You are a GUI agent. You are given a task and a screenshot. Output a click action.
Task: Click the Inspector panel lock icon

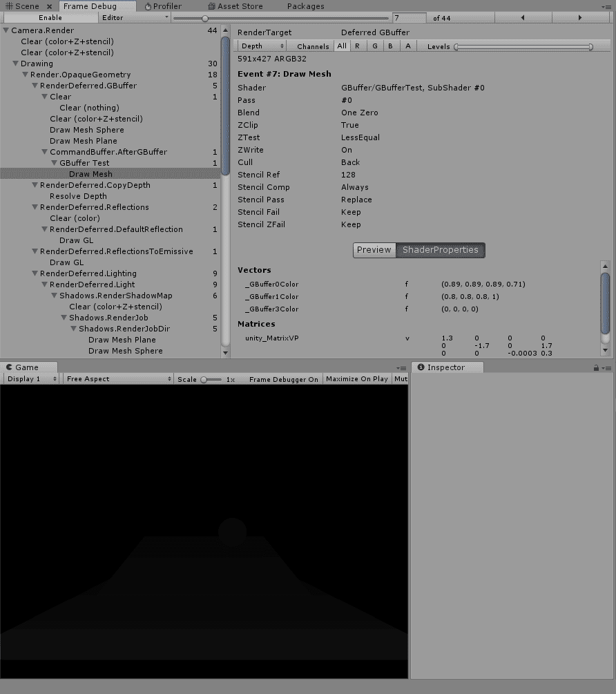click(595, 367)
